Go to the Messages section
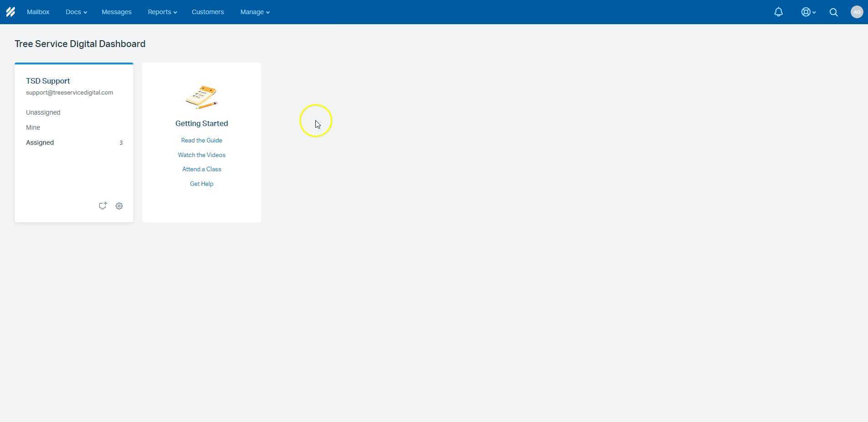 click(116, 12)
